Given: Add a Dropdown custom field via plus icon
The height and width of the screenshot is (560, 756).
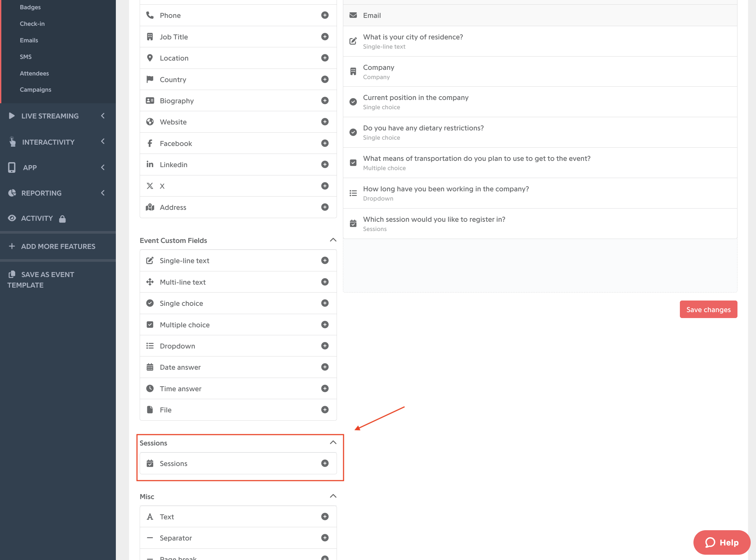Looking at the screenshot, I should 325,346.
